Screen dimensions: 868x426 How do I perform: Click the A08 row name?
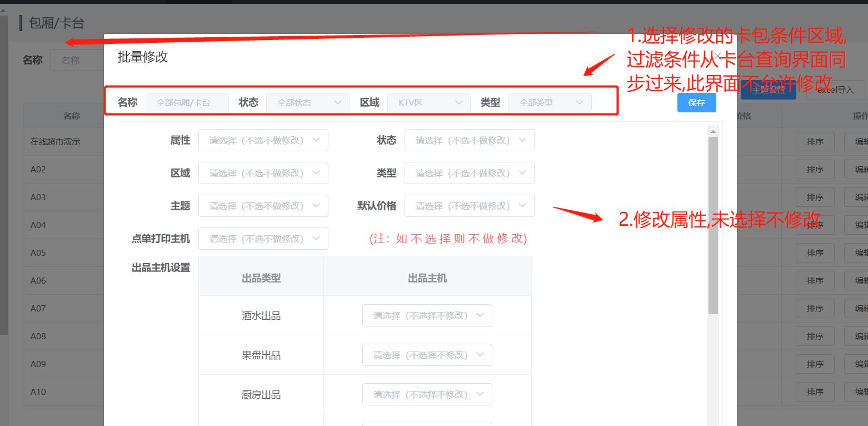coord(38,336)
